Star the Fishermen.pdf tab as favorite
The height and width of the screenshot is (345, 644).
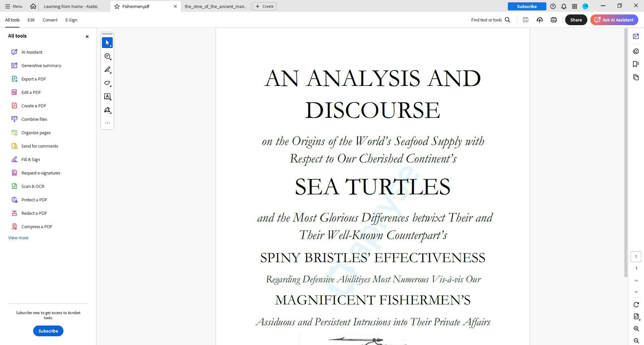[117, 6]
